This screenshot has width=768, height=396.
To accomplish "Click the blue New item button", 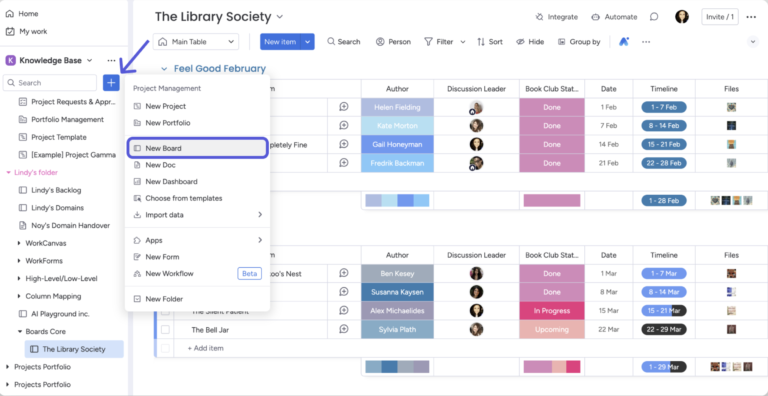I will [x=280, y=42].
